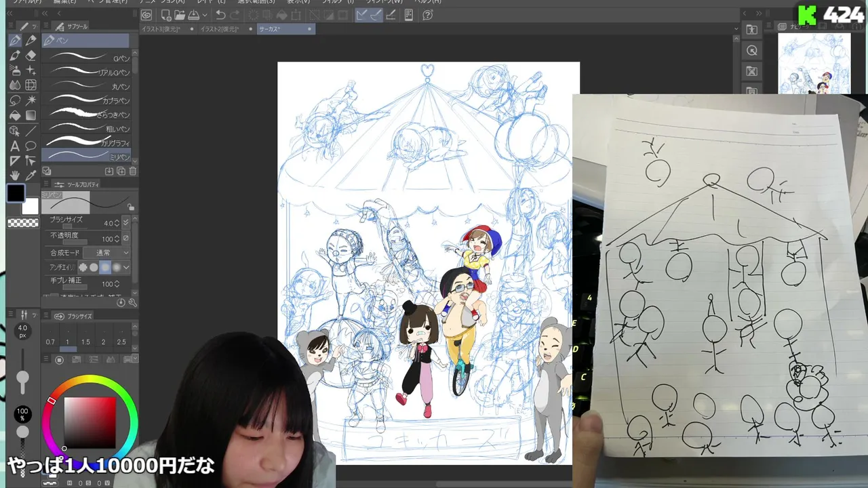Create a new canvas from toolbar
Screen dimensions: 868x488
point(166,15)
